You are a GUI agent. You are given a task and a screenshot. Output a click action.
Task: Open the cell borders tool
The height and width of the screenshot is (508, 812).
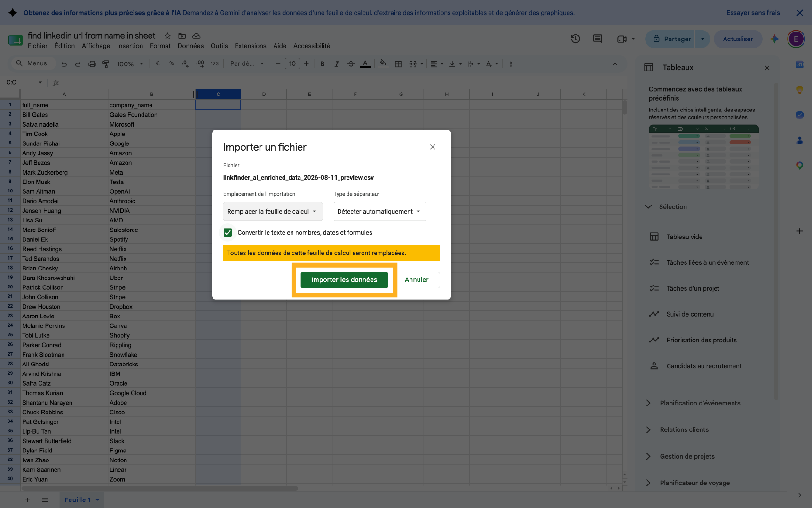[x=398, y=64]
